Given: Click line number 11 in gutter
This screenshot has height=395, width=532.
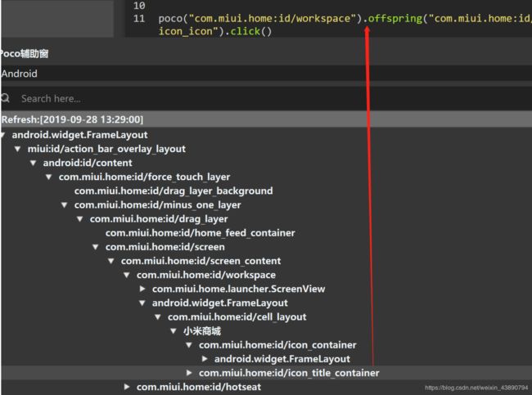Looking at the screenshot, I should (x=139, y=18).
